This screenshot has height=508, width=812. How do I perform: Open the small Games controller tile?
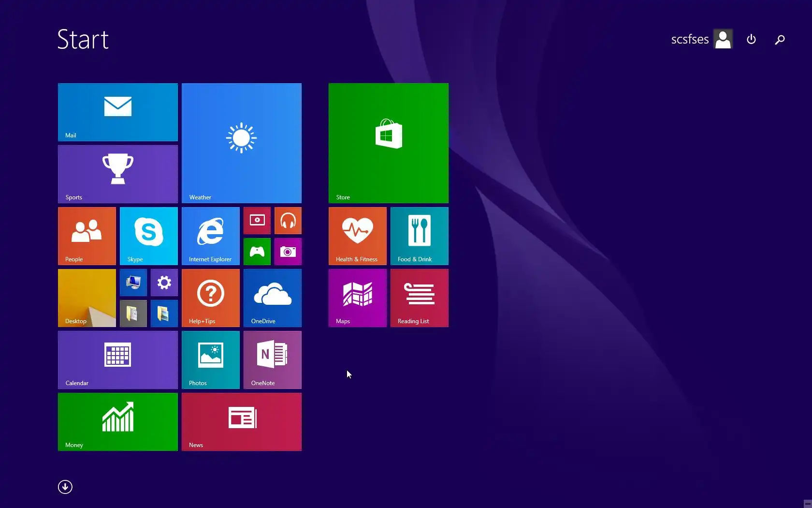tap(257, 252)
